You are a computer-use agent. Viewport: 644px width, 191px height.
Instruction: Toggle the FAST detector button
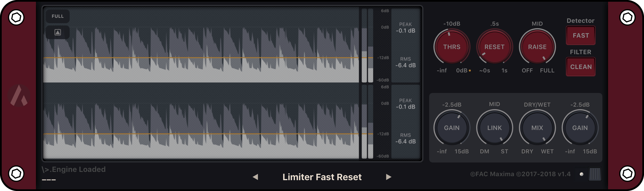pos(581,35)
